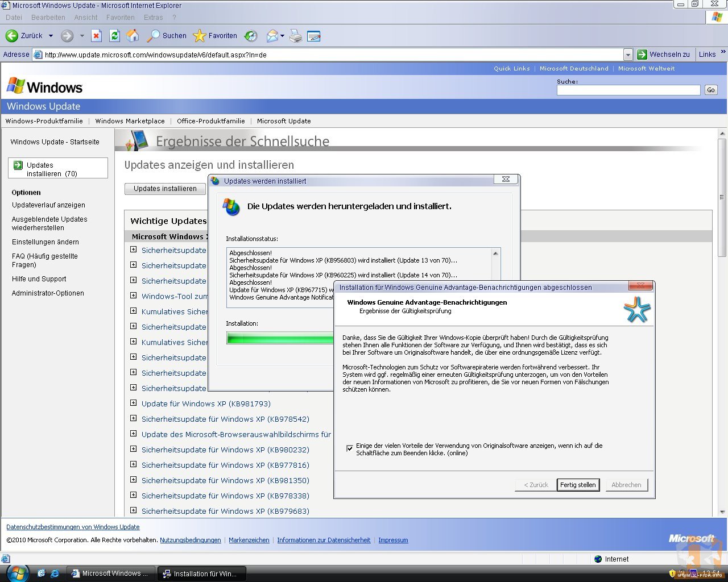Switch to Microsoft Windows taskbar button
728x582 pixels.
[110, 573]
